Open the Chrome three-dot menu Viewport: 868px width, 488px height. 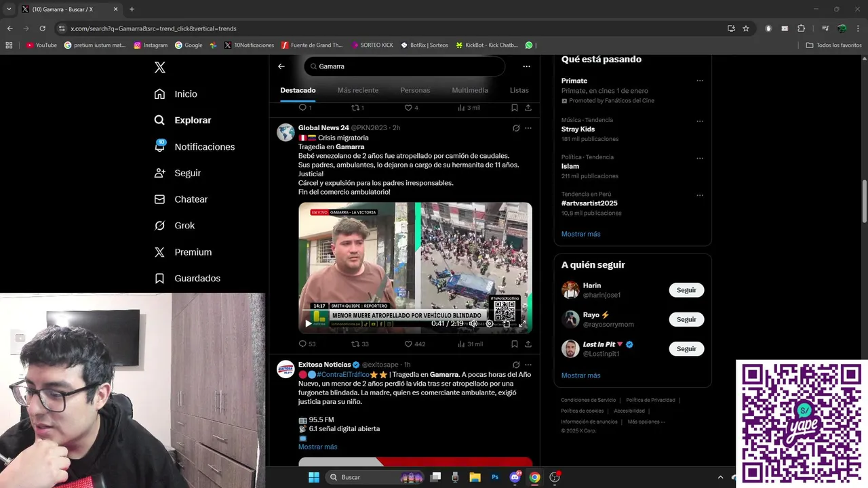[x=858, y=28]
